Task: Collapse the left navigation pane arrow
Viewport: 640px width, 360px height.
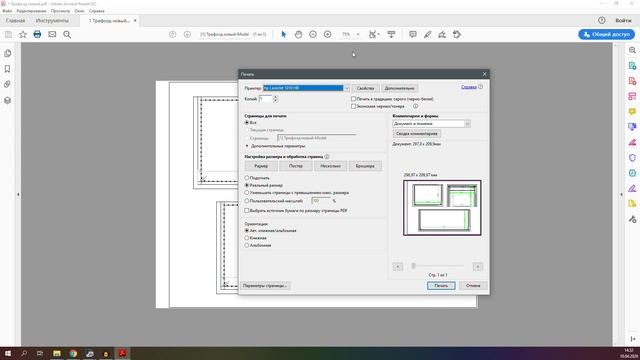Action: point(18,195)
